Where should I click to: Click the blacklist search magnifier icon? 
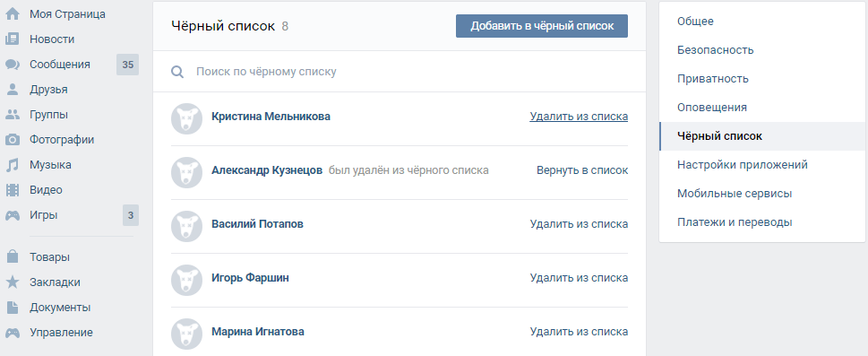click(177, 72)
